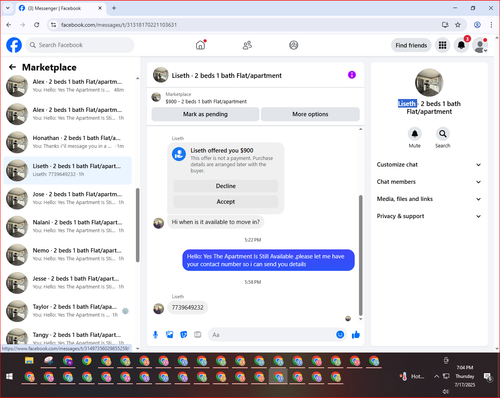Open the Groups icon in top navigation
Screen dimensions: 500x398
[x=294, y=45]
